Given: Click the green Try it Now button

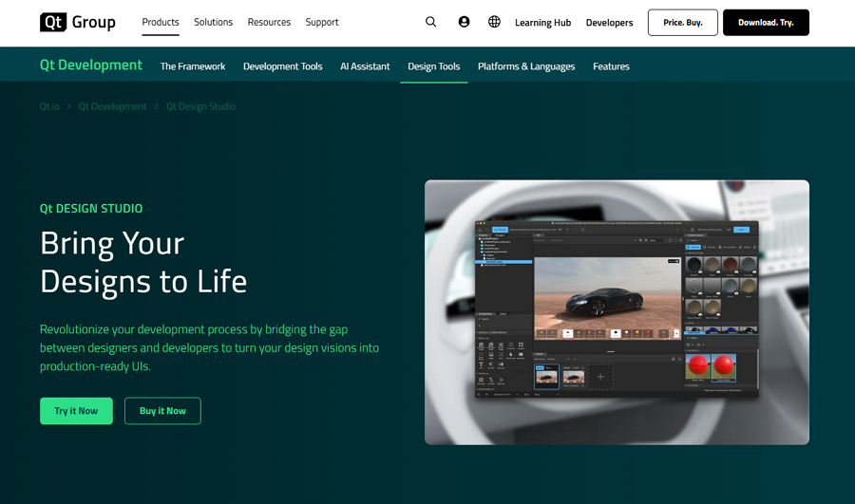Looking at the screenshot, I should 76,411.
